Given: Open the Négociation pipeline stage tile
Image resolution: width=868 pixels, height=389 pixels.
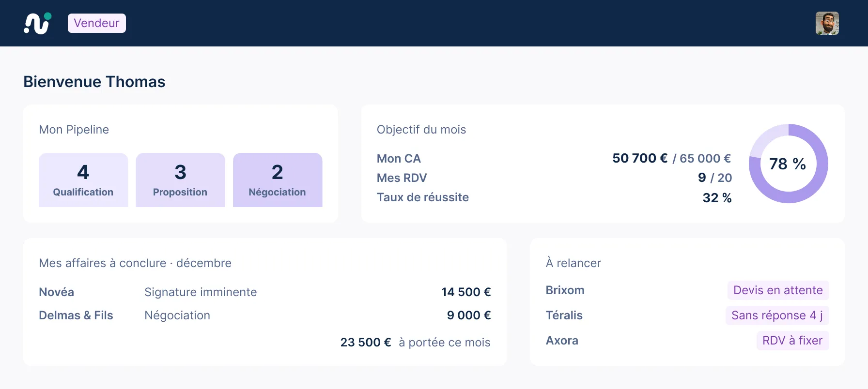Looking at the screenshot, I should [278, 180].
